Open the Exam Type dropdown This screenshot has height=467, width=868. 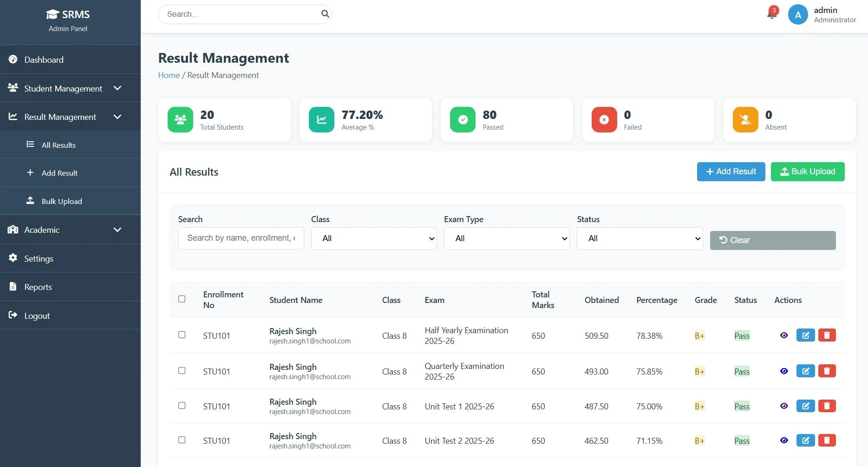(x=506, y=238)
